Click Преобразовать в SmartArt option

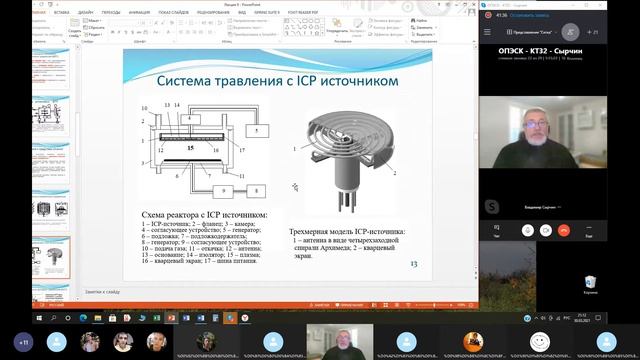[x=253, y=34]
